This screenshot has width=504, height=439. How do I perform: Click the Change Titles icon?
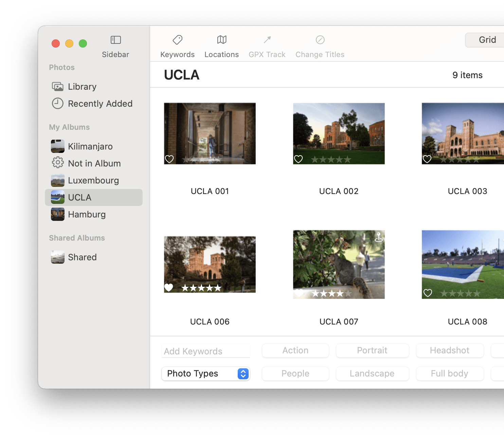tap(320, 40)
